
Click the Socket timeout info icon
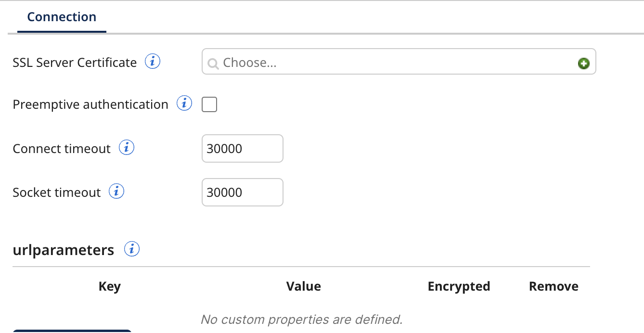[116, 192]
